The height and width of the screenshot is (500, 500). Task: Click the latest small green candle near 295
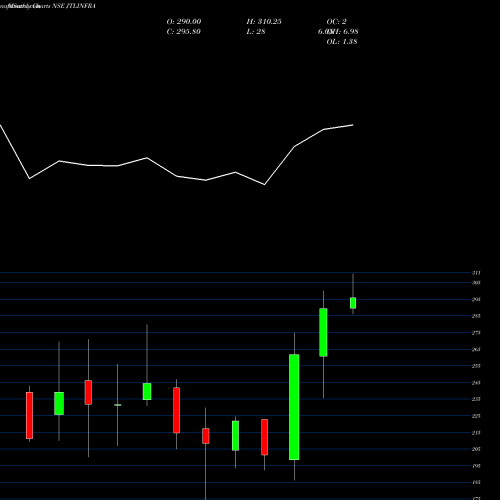point(353,303)
